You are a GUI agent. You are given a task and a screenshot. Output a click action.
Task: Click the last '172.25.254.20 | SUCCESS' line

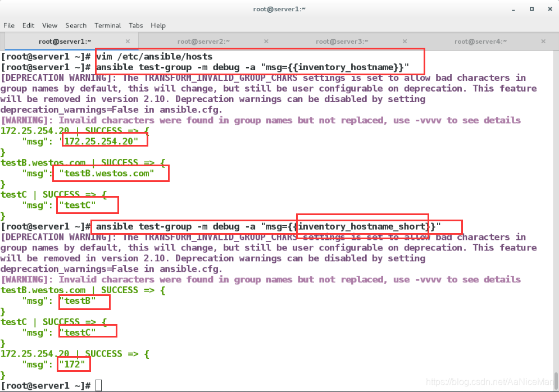point(75,354)
